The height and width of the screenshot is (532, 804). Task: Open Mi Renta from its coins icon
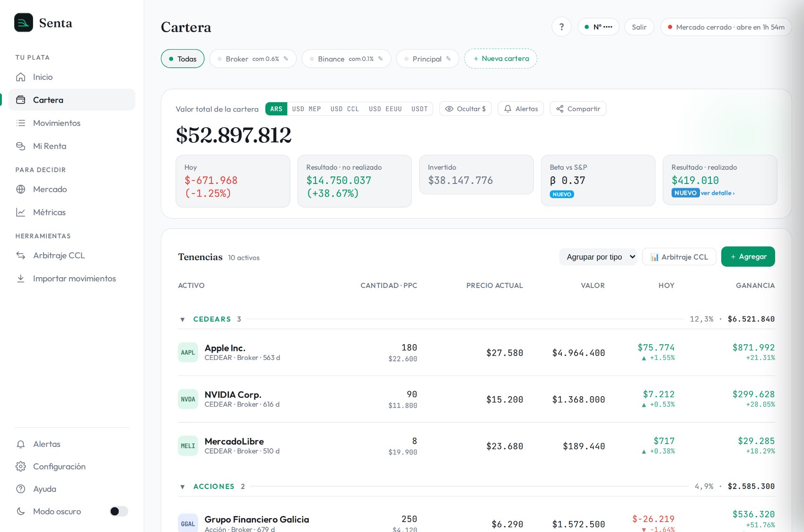[x=21, y=146]
